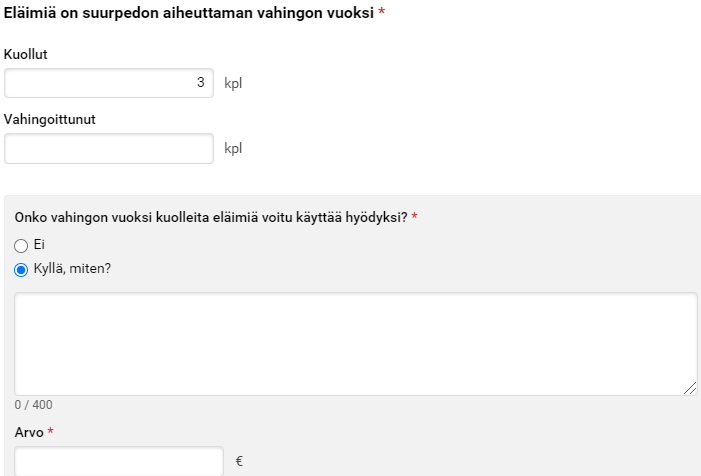Click the red asterisk next to Arvo
701x476 pixels.
tap(50, 432)
